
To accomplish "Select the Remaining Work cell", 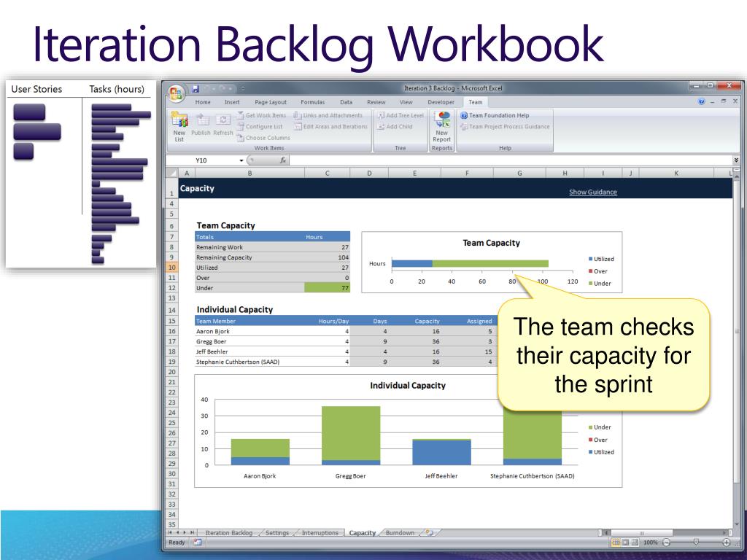I will coord(249,247).
